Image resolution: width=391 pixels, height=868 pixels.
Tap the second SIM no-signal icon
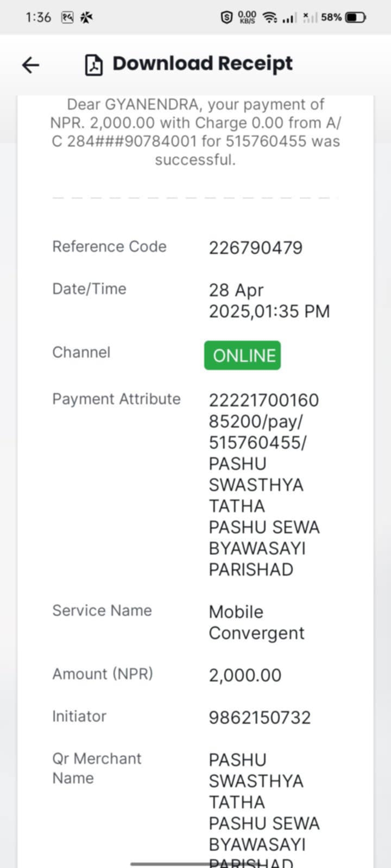pyautogui.click(x=310, y=17)
